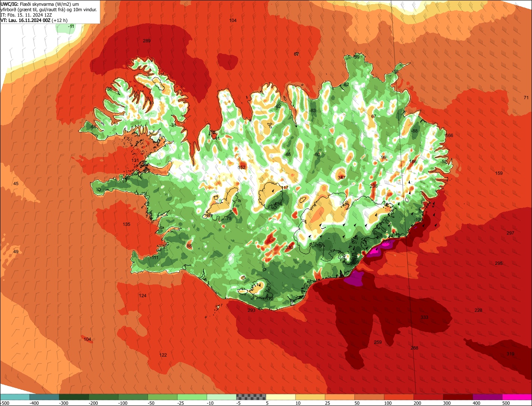Click the pale yellow 5 to 10 swatch

tap(281, 397)
